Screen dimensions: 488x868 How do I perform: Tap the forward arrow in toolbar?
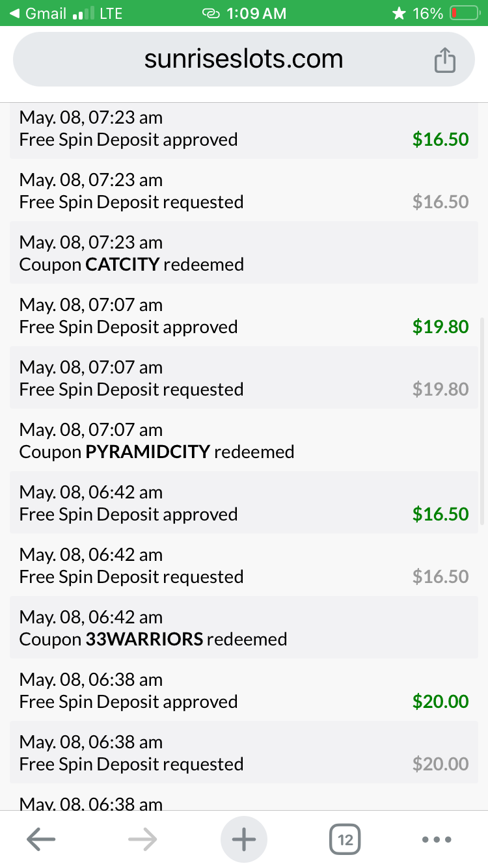(142, 839)
